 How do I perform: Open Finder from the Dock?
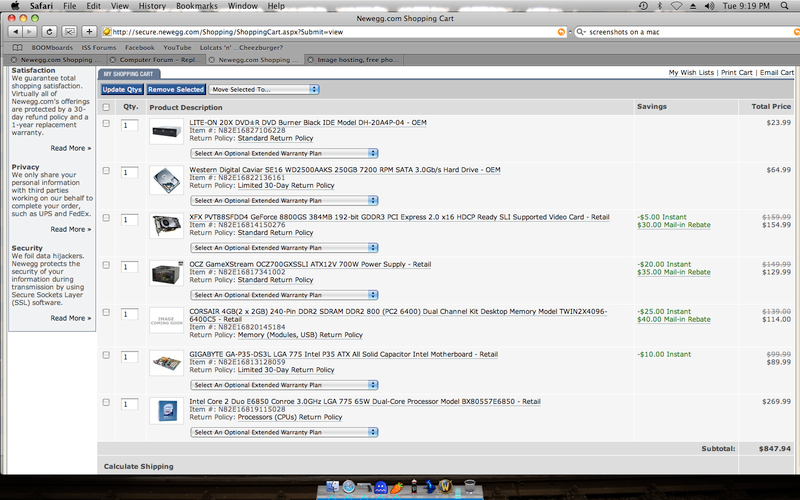(332, 487)
